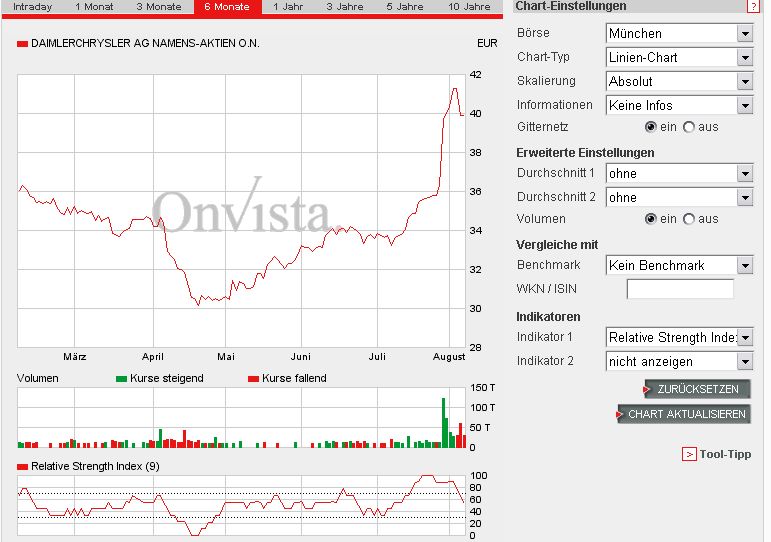
Task: Select the 1 Monat time range tab
Action: click(94, 7)
